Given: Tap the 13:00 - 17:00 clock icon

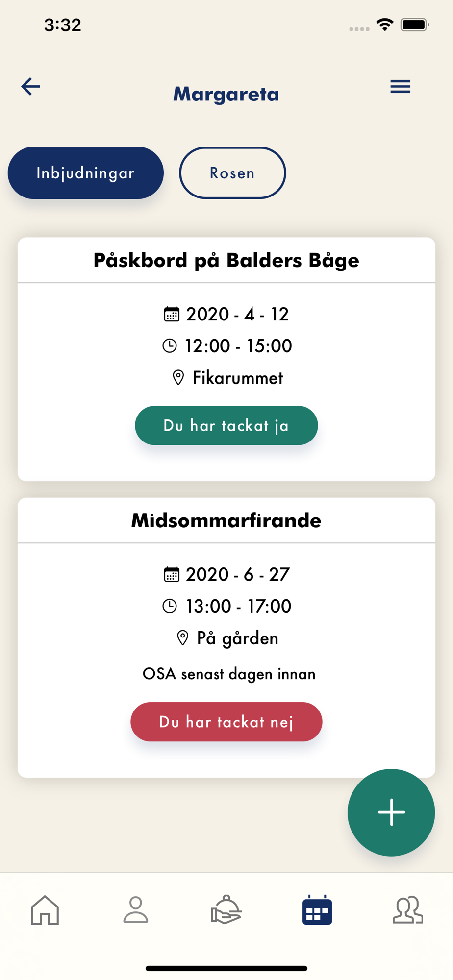Looking at the screenshot, I should pos(170,606).
